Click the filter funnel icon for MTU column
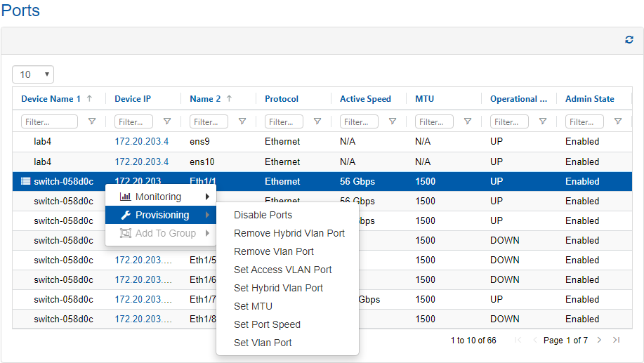The width and height of the screenshot is (644, 363). point(468,121)
